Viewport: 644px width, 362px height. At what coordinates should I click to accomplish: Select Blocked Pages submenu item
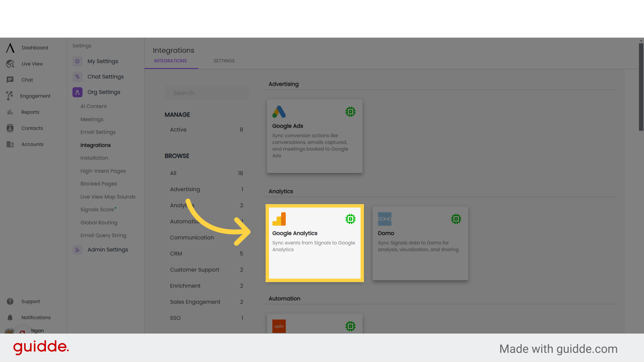click(x=99, y=184)
